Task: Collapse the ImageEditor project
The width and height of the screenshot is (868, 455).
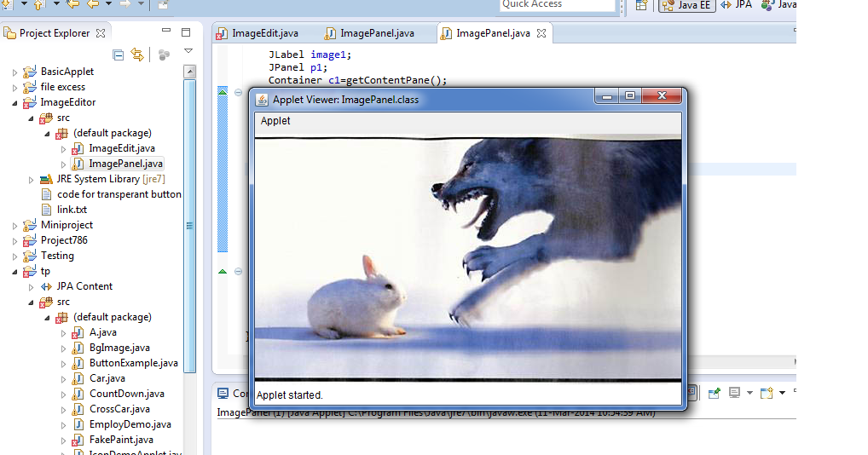Action: click(x=14, y=103)
